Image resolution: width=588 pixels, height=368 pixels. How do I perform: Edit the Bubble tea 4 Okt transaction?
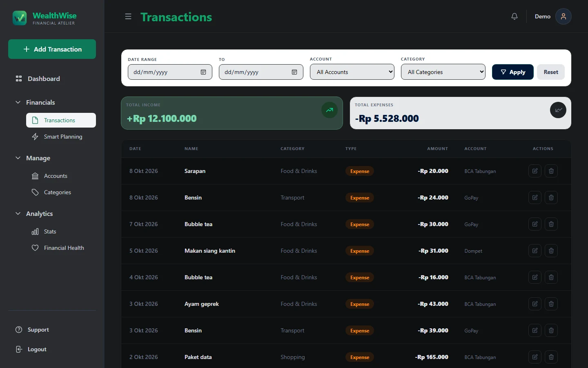pyautogui.click(x=535, y=277)
